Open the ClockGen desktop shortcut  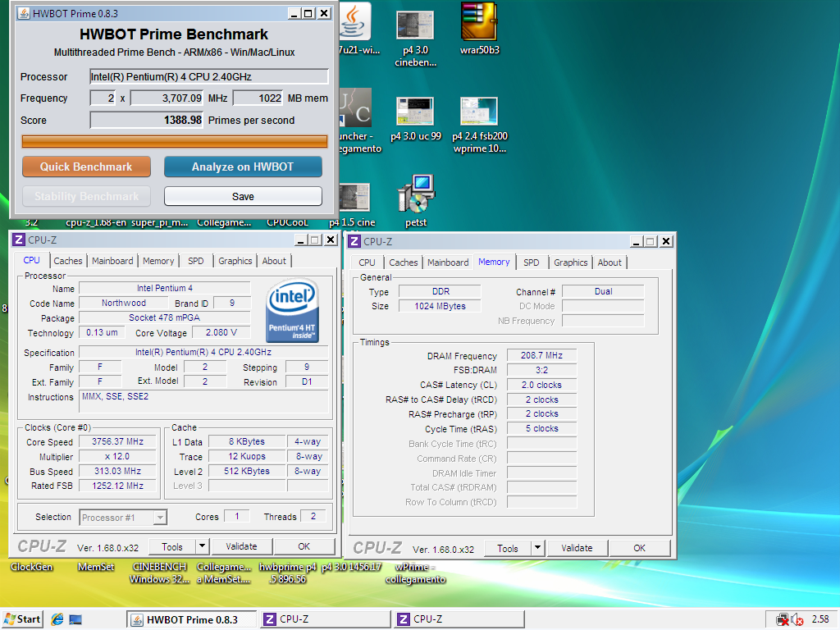[x=32, y=567]
